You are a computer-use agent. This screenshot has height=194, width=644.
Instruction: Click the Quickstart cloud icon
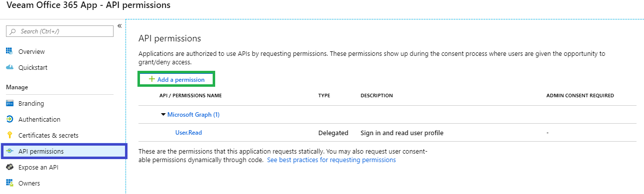(x=9, y=67)
